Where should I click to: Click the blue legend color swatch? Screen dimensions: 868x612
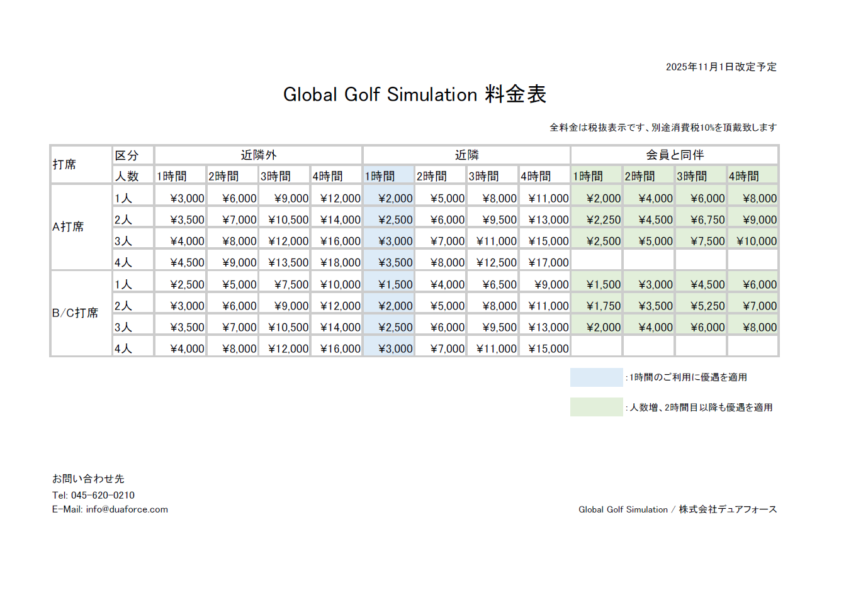595,377
